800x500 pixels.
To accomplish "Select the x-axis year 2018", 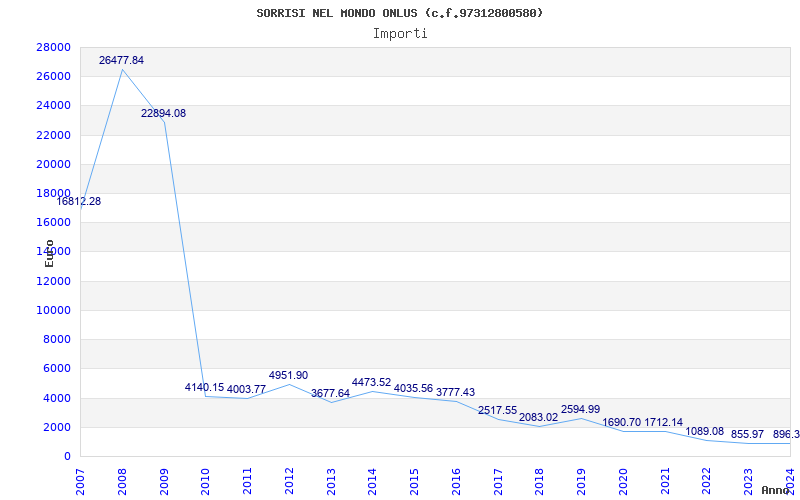I will [540, 481].
